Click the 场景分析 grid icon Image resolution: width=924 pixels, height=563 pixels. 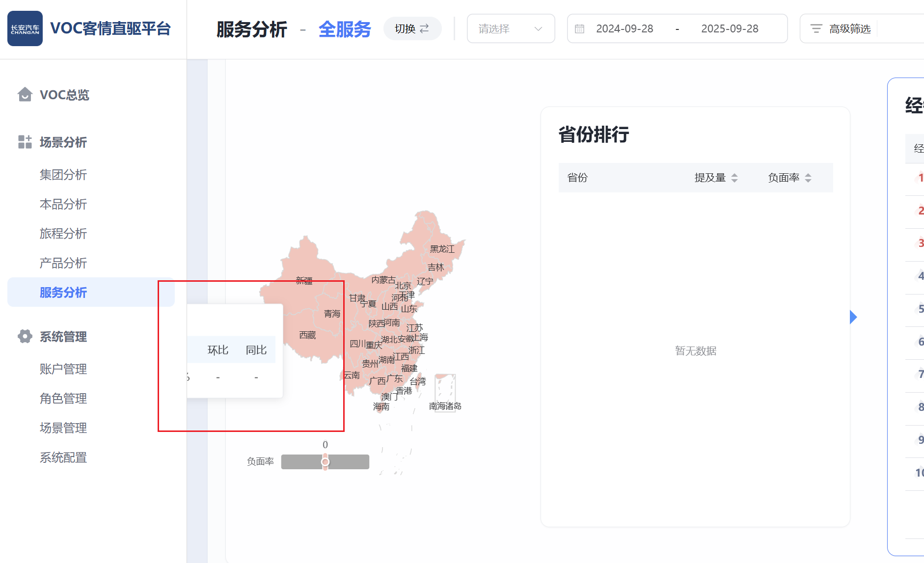coord(25,142)
